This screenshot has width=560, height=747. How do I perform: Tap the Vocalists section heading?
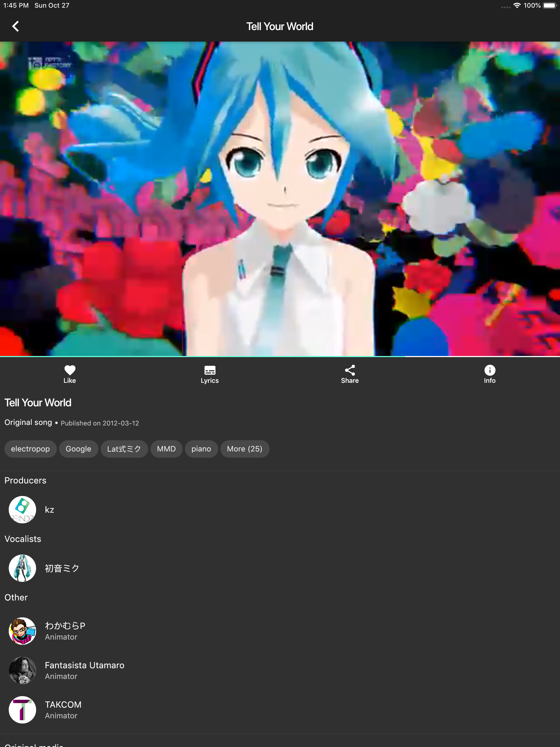(x=23, y=539)
